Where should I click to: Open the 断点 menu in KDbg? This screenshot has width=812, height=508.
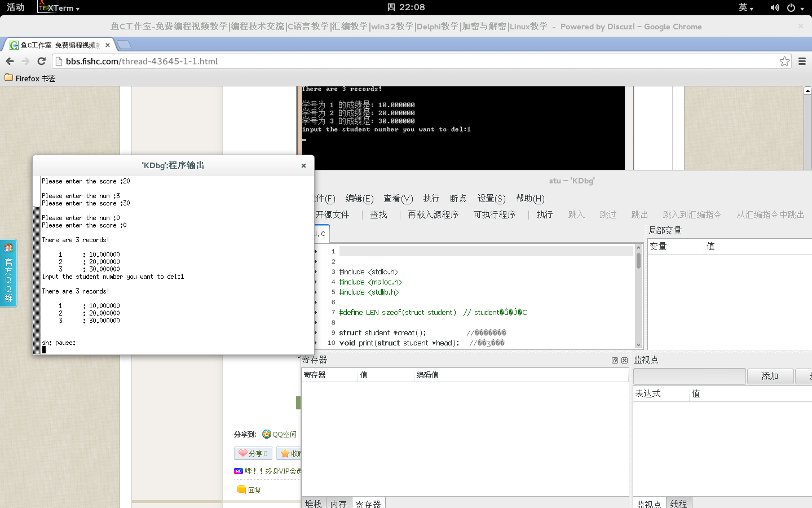coord(458,199)
